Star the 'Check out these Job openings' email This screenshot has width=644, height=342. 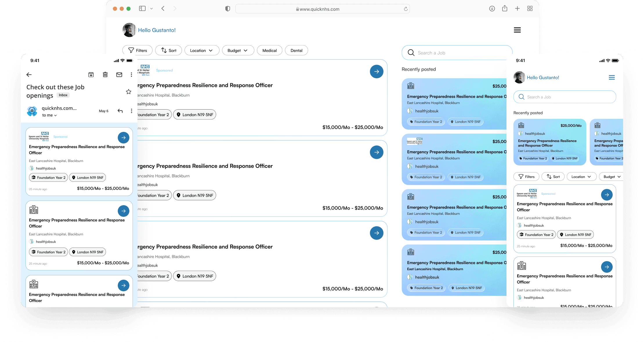129,92
